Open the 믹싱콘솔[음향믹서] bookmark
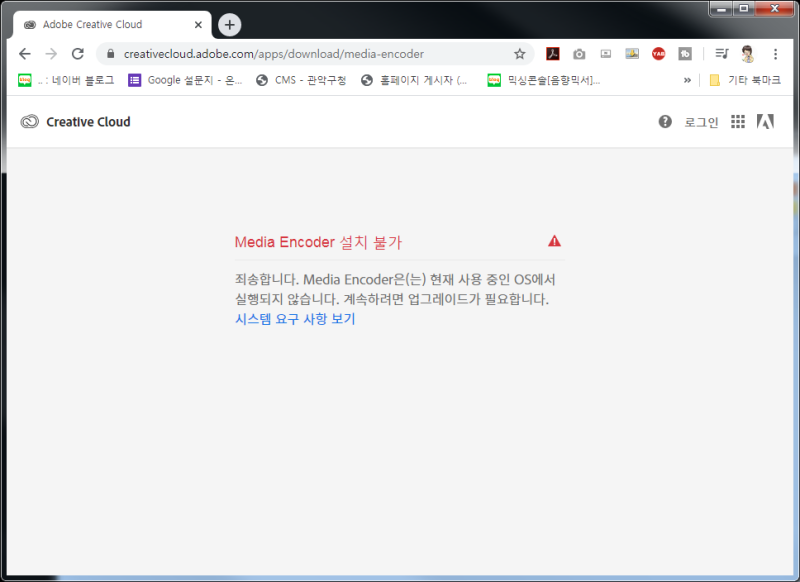This screenshot has width=800, height=582. [x=544, y=80]
